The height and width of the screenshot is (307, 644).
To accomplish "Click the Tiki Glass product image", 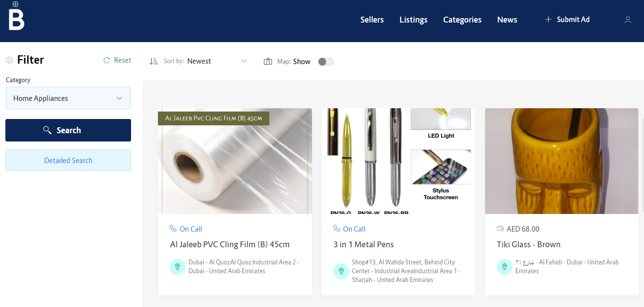I will pos(562,161).
